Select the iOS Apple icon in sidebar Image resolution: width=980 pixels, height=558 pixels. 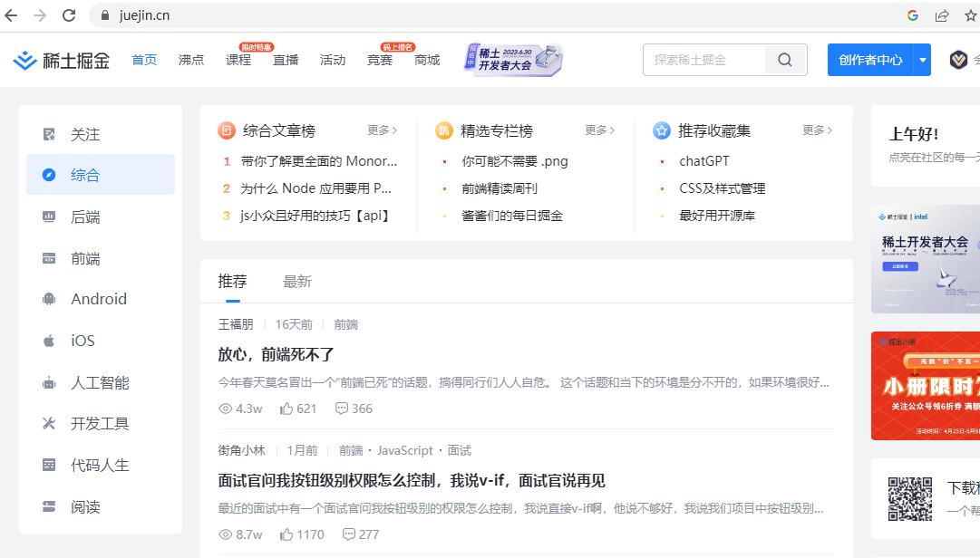(48, 341)
